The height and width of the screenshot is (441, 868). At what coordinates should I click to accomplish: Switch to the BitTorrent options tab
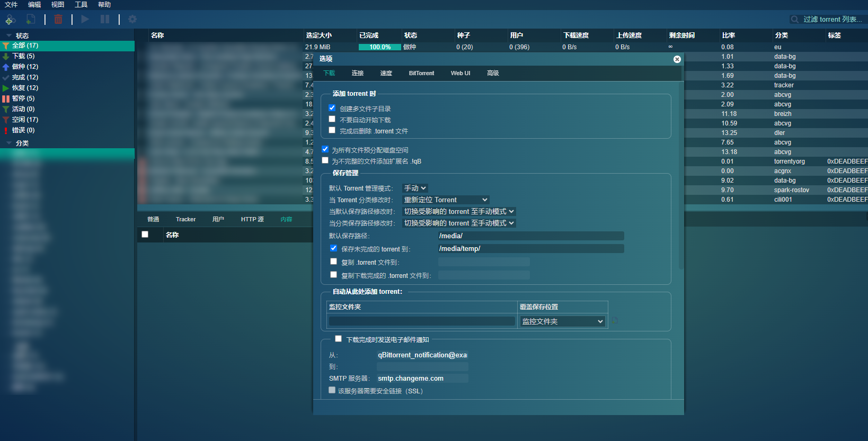421,73
